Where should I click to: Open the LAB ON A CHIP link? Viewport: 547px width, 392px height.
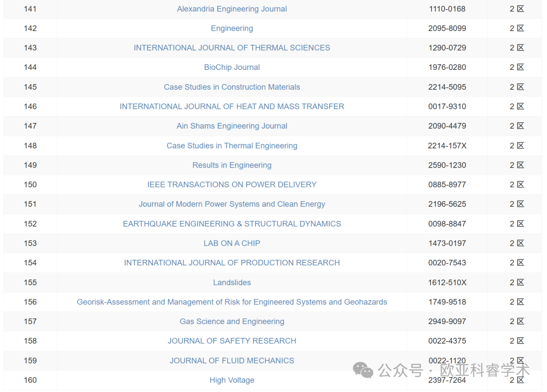(231, 243)
